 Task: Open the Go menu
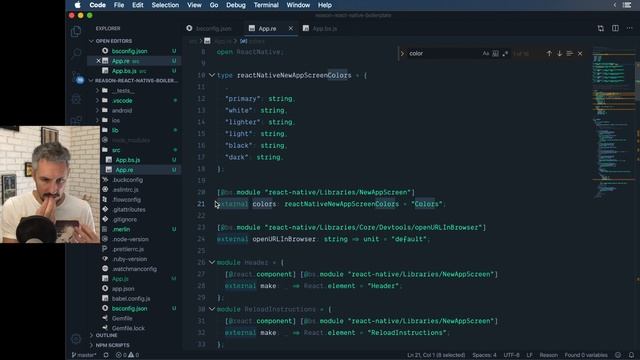pos(214,5)
